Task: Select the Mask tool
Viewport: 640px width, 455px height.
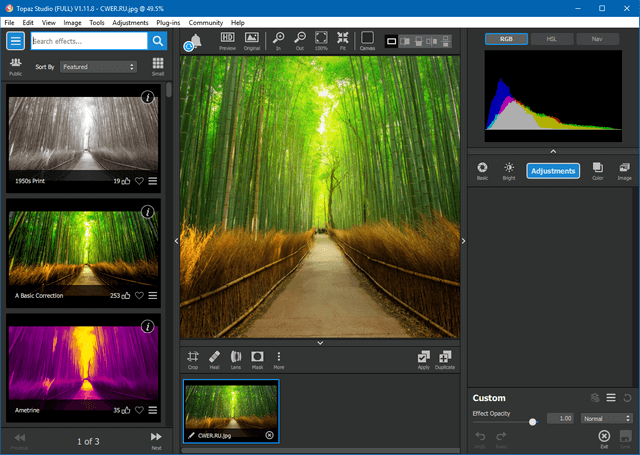Action: point(257,358)
